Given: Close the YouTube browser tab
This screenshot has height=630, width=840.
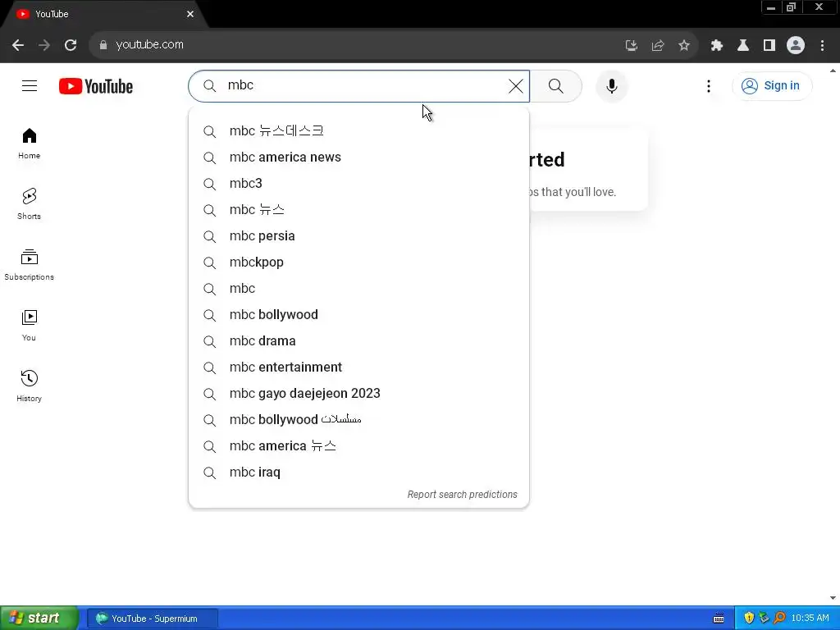Looking at the screenshot, I should [x=190, y=14].
